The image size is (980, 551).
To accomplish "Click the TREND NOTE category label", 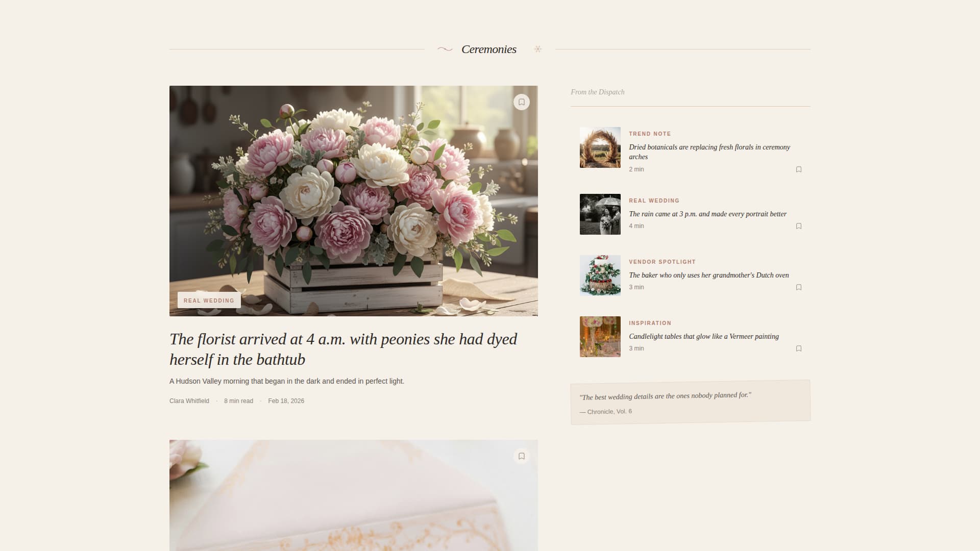I will click(650, 134).
